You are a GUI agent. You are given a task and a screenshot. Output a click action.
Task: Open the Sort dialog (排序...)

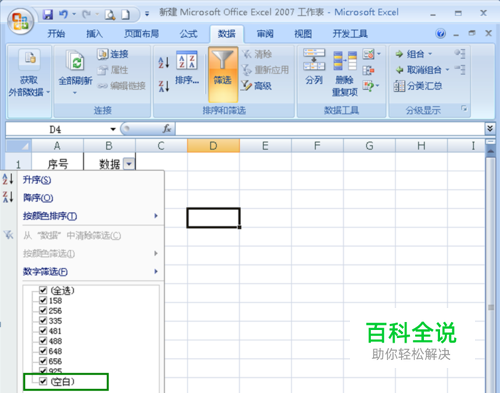click(187, 68)
